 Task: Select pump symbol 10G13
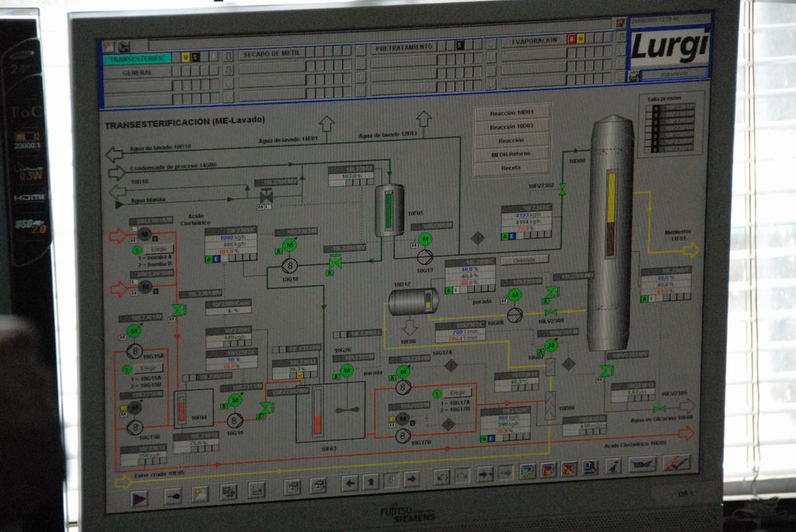pyautogui.click(x=425, y=256)
